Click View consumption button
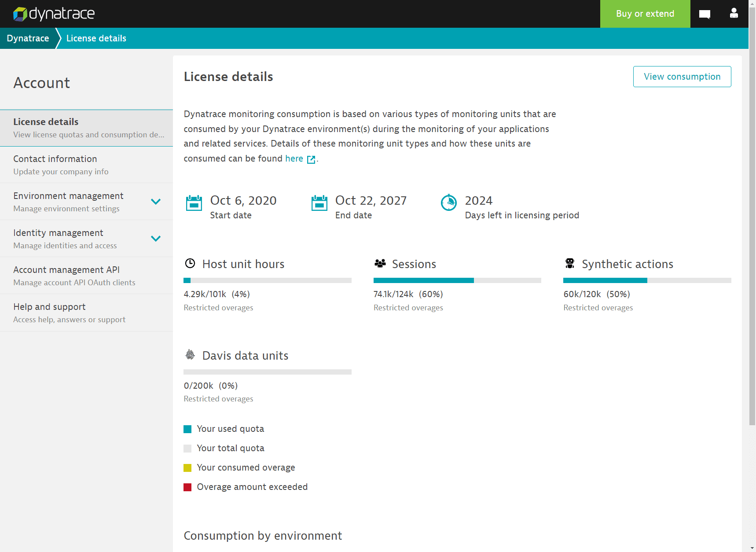The width and height of the screenshot is (756, 552). (682, 77)
